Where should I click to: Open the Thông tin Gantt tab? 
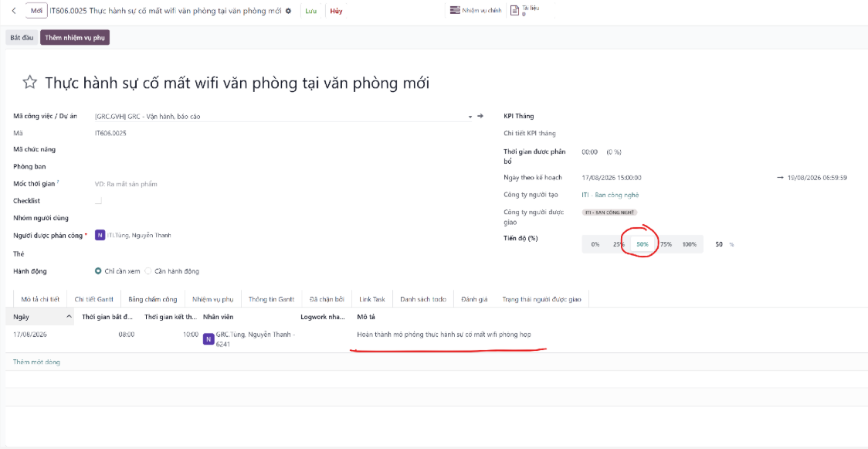click(271, 299)
